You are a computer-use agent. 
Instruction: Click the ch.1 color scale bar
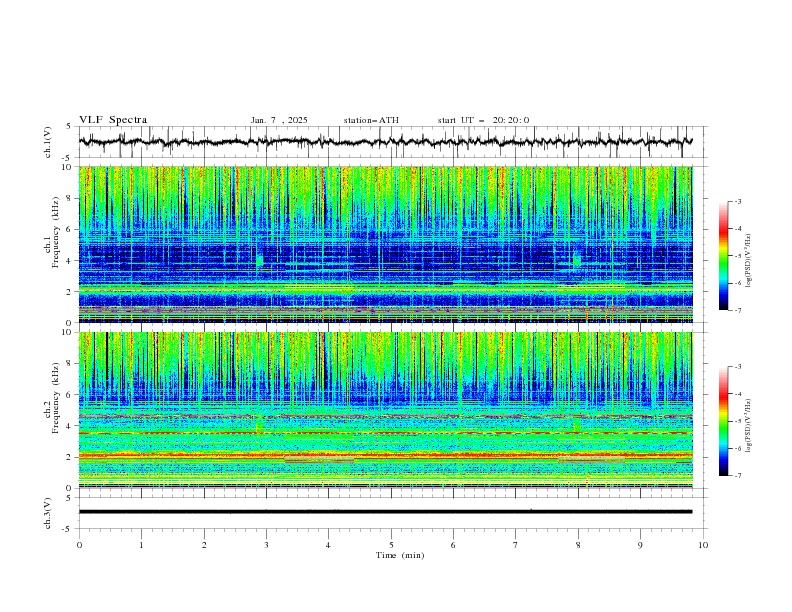click(x=723, y=256)
